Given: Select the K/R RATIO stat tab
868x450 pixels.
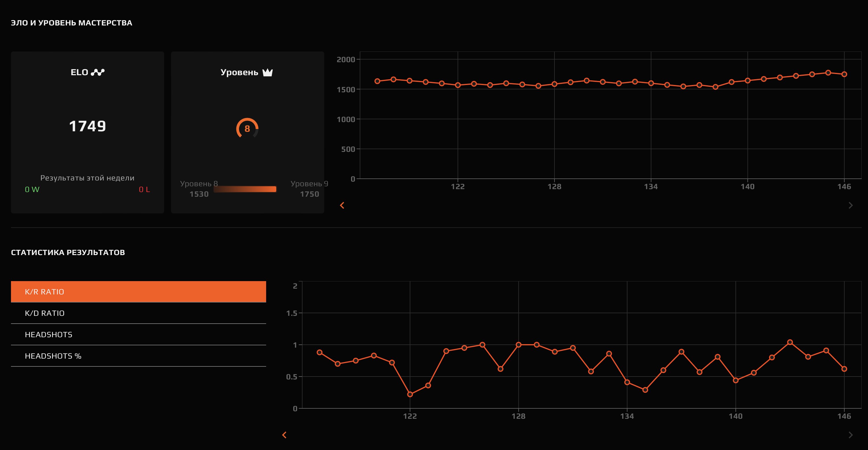Looking at the screenshot, I should pos(138,292).
